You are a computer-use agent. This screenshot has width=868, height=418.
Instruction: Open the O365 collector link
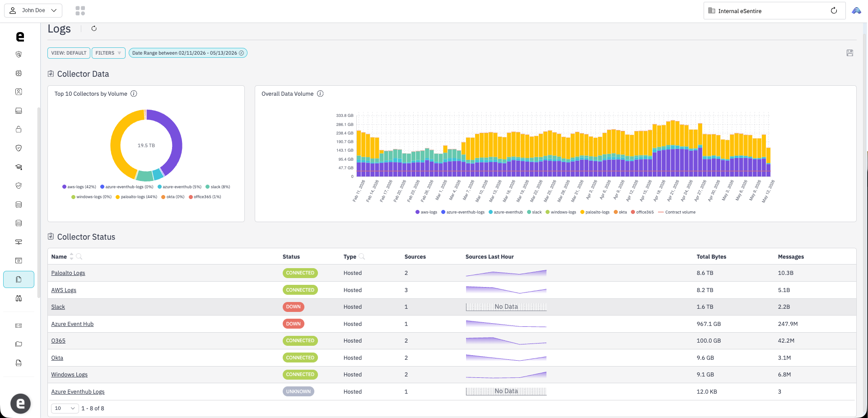[x=58, y=341]
